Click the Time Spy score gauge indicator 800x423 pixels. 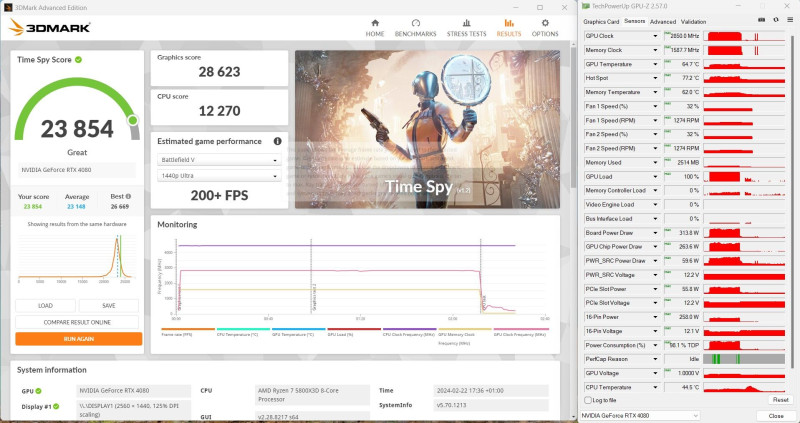[x=133, y=120]
